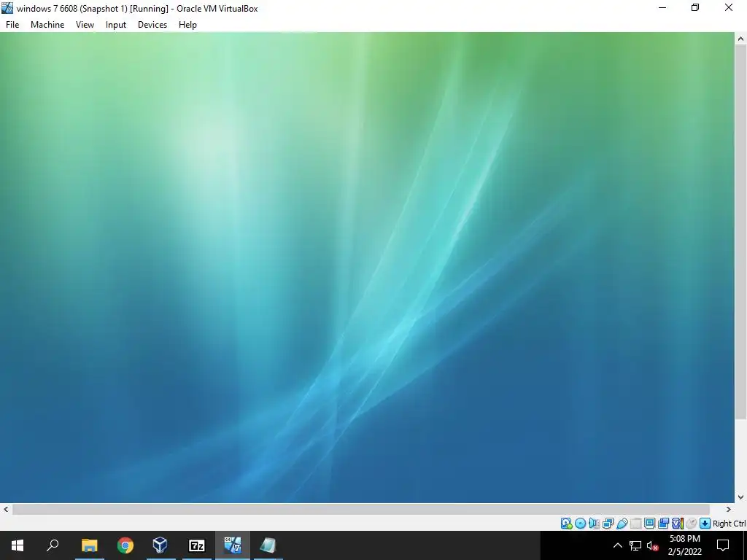
Task: Open the Windows Start menu
Action: 18,545
